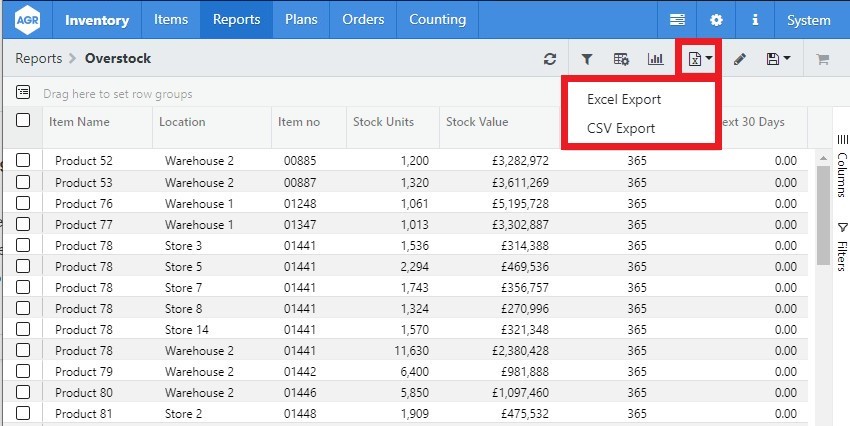The width and height of the screenshot is (850, 426).
Task: Check the Product 77 row checkbox
Action: click(x=23, y=224)
